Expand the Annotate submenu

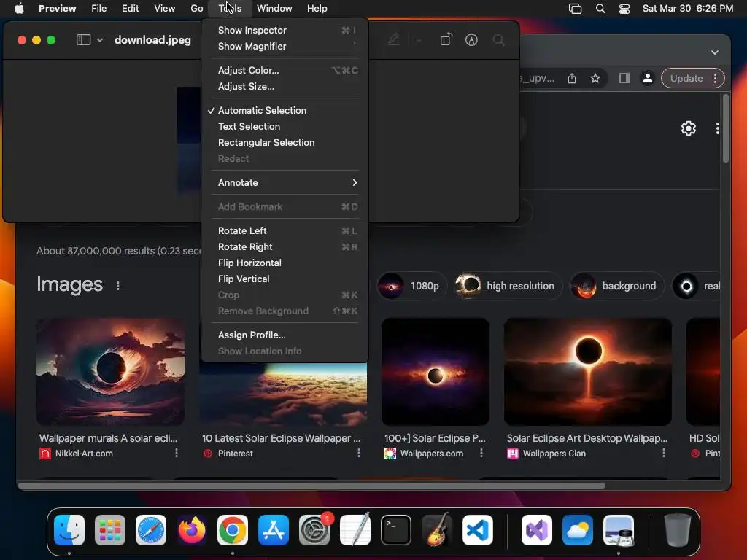[x=285, y=182]
